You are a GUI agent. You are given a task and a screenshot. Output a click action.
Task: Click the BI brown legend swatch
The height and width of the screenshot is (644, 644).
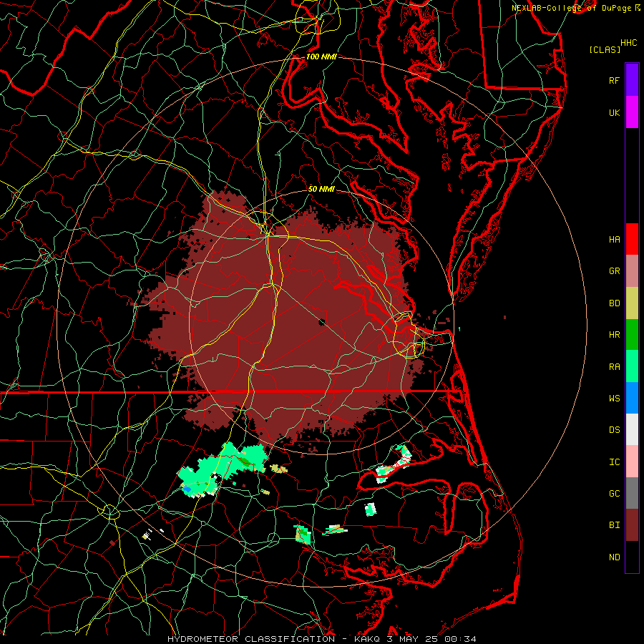click(632, 525)
